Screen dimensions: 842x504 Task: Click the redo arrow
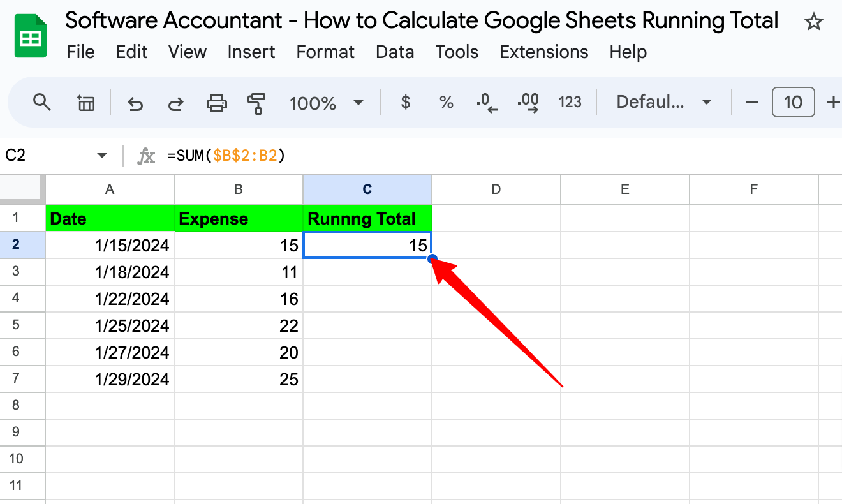pyautogui.click(x=175, y=103)
